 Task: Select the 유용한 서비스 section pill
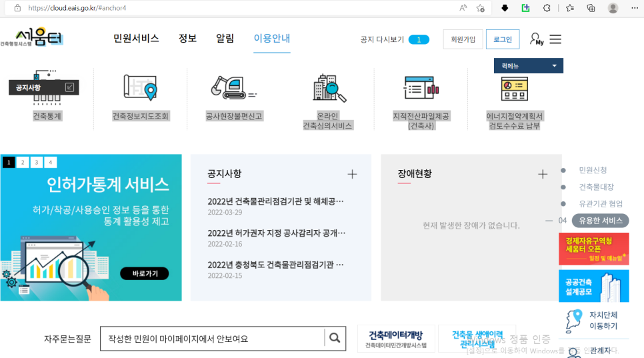601,221
